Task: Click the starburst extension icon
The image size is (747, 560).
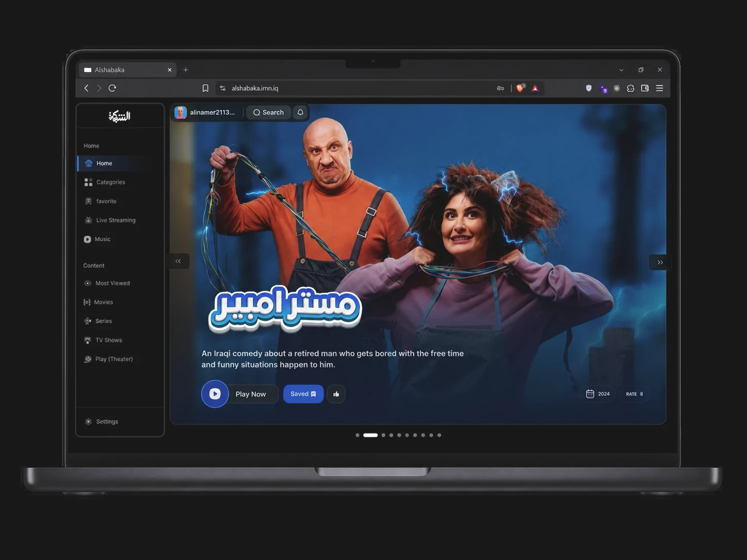Action: [616, 88]
